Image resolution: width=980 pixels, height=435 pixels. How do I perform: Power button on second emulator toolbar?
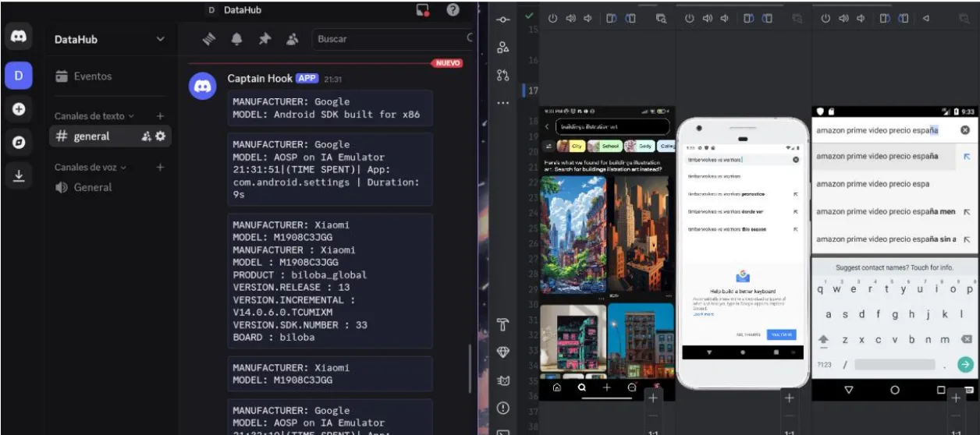[688, 18]
